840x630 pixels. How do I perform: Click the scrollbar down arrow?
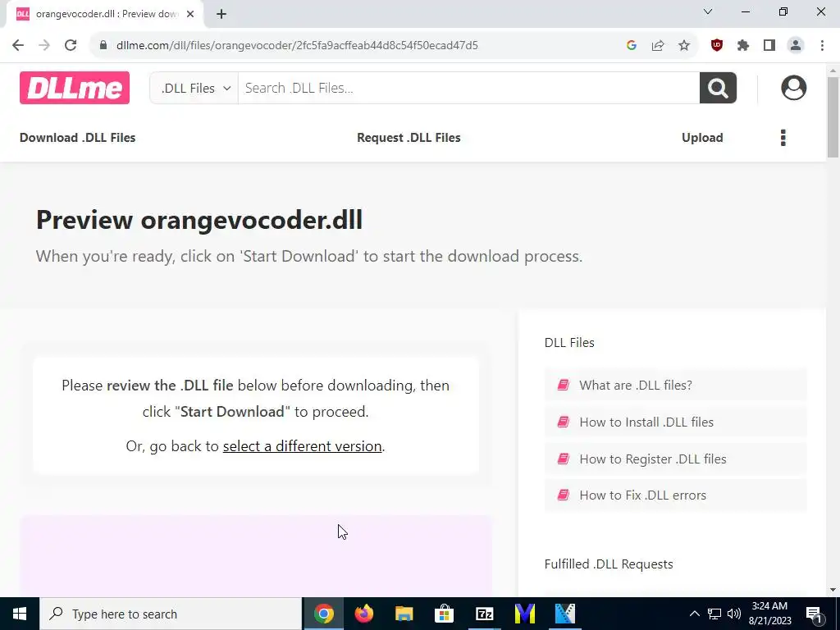pos(833,590)
